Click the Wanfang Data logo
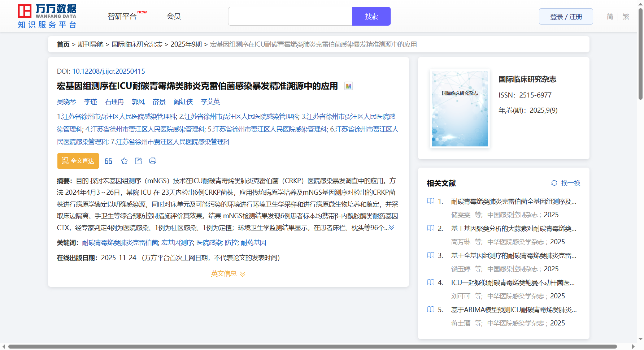This screenshot has height=350, width=644. click(x=47, y=16)
